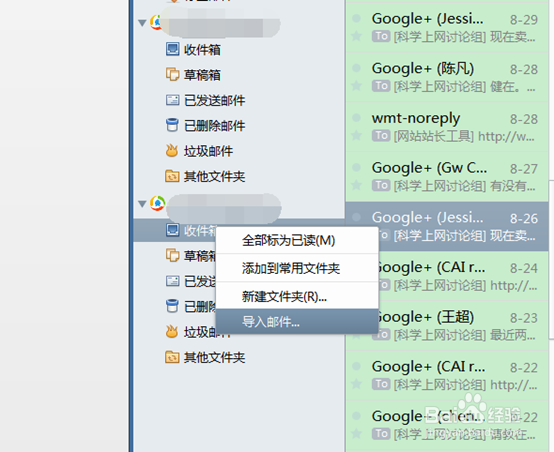The image size is (554, 452).
Task: Select second account's 其他文件夹 label
Action: tap(214, 357)
